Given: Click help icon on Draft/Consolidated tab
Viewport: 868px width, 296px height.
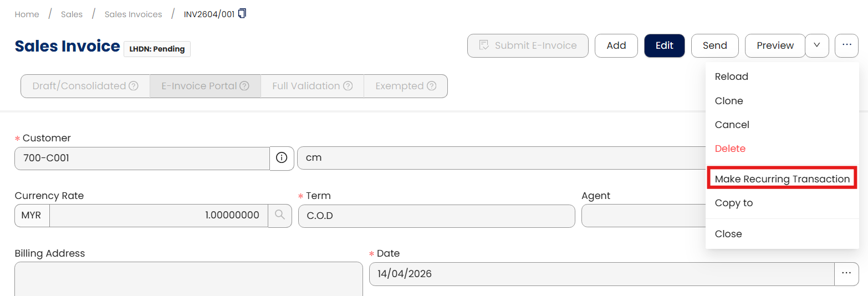Looking at the screenshot, I should coord(134,86).
